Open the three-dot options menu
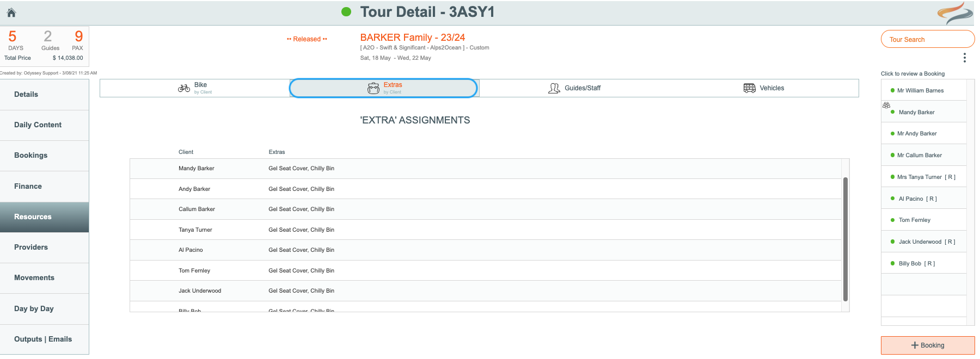 (964, 58)
